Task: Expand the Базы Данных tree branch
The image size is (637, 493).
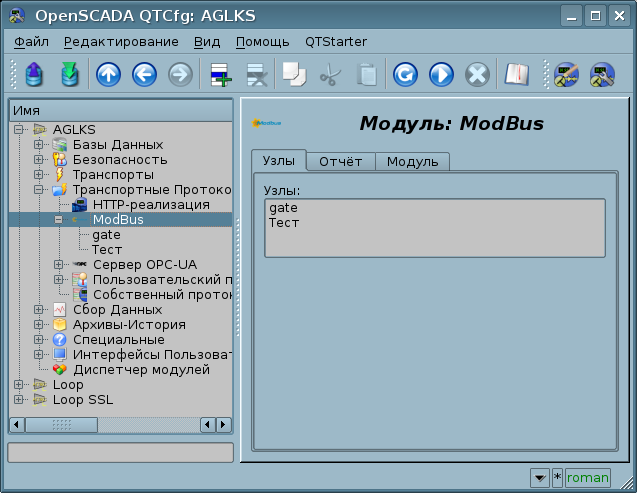Action: (x=39, y=145)
